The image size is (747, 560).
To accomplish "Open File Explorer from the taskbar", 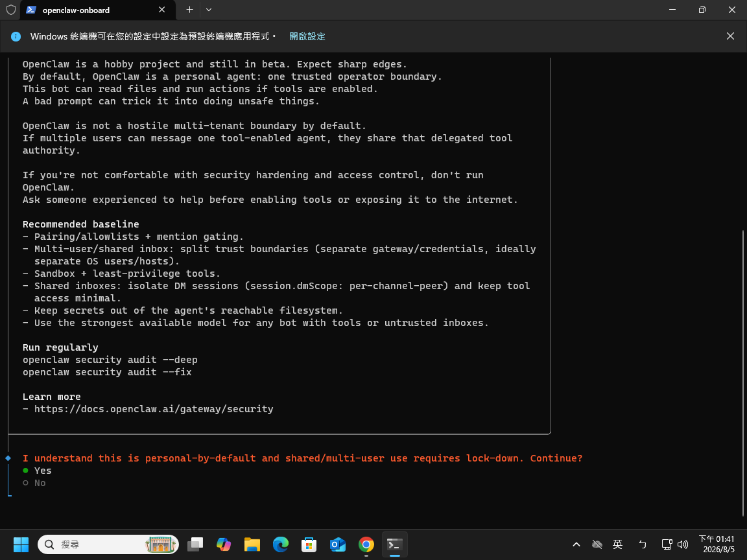I will coord(252,544).
